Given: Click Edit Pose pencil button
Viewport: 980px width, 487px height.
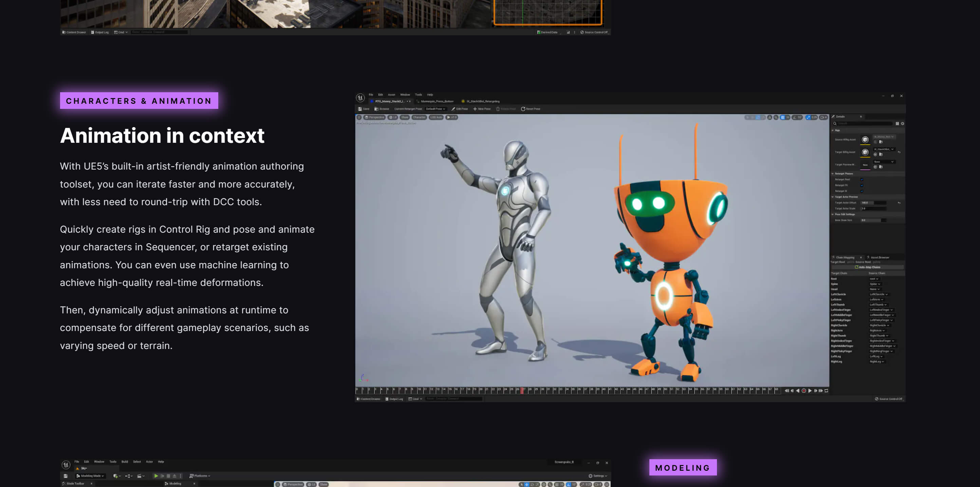Looking at the screenshot, I should 454,109.
